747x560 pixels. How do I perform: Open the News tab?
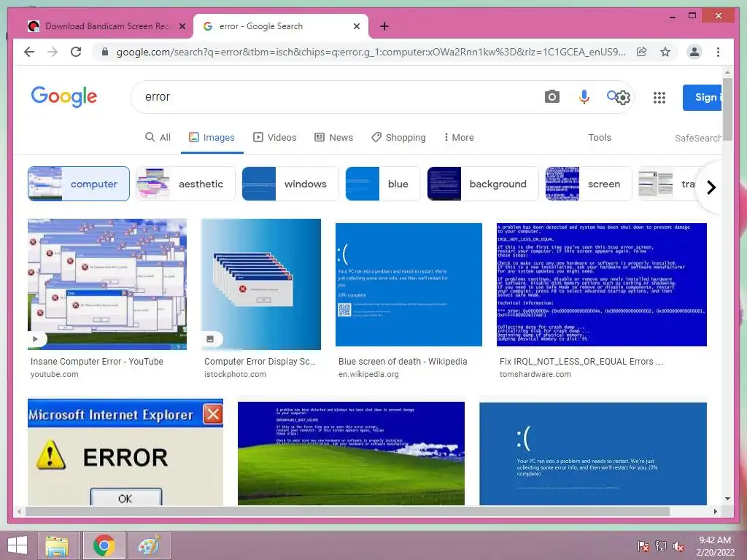(x=334, y=137)
